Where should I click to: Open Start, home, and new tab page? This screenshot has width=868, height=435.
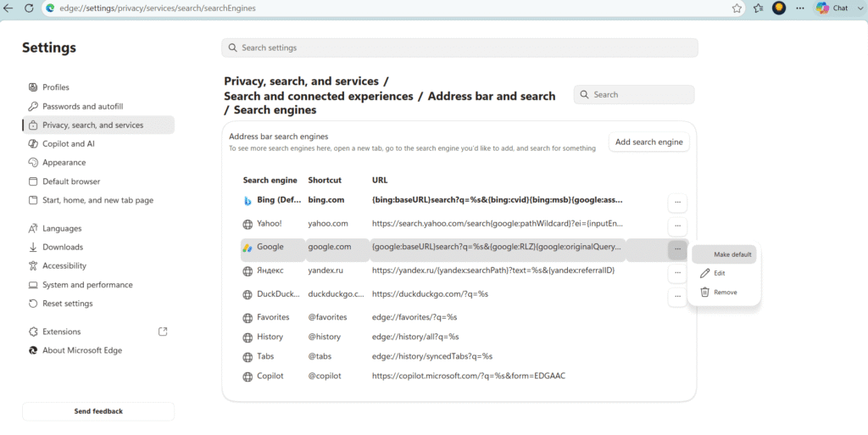pos(98,200)
